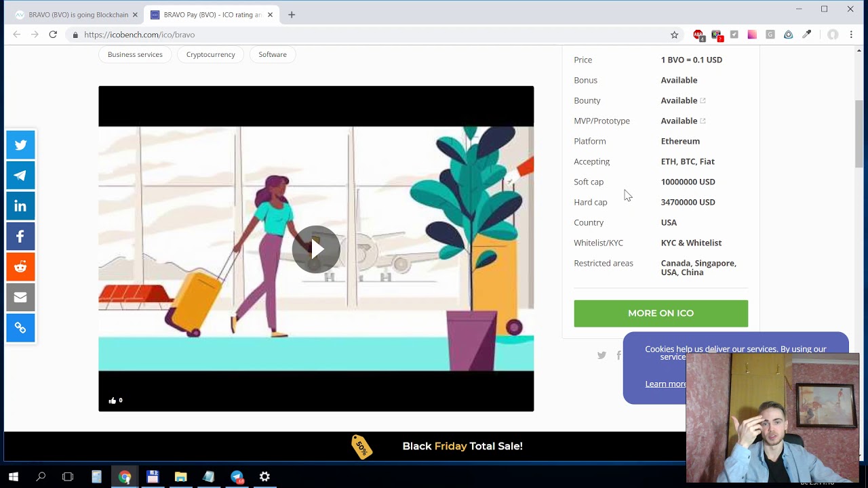Open a new browser tab
This screenshot has width=868, height=488.
coord(292,14)
